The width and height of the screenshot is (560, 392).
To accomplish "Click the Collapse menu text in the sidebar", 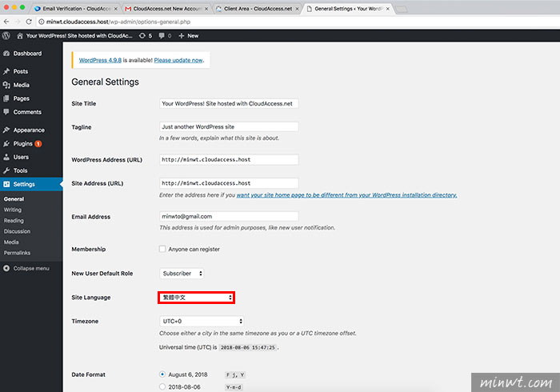I will click(x=31, y=268).
